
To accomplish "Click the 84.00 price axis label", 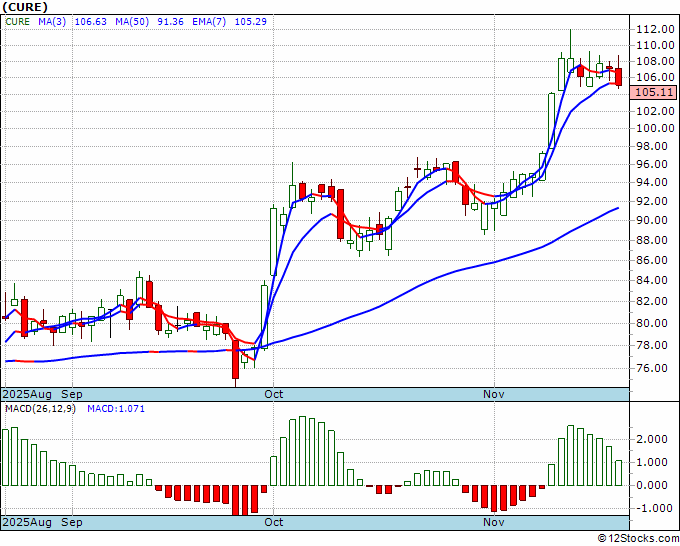I will pos(651,281).
